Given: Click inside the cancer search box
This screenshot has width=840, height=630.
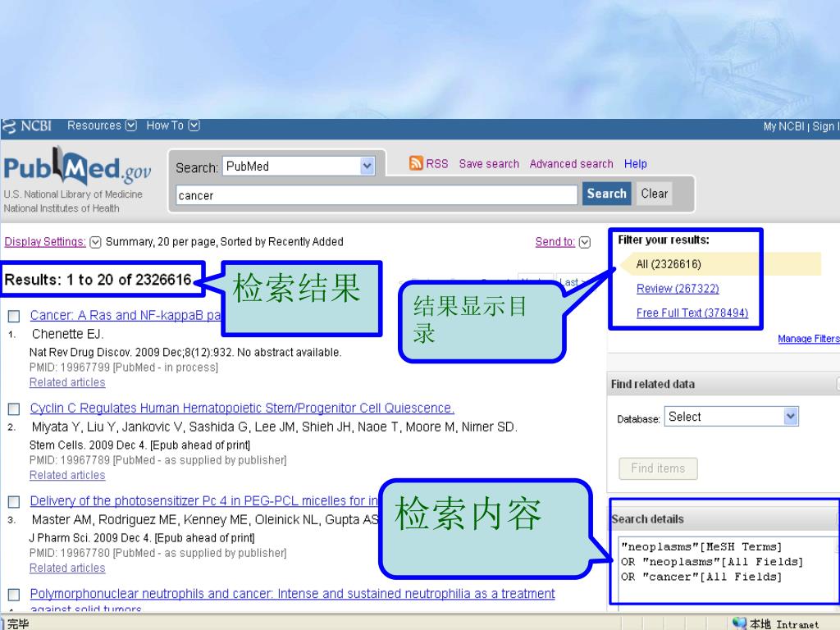Looking at the screenshot, I should click(377, 195).
